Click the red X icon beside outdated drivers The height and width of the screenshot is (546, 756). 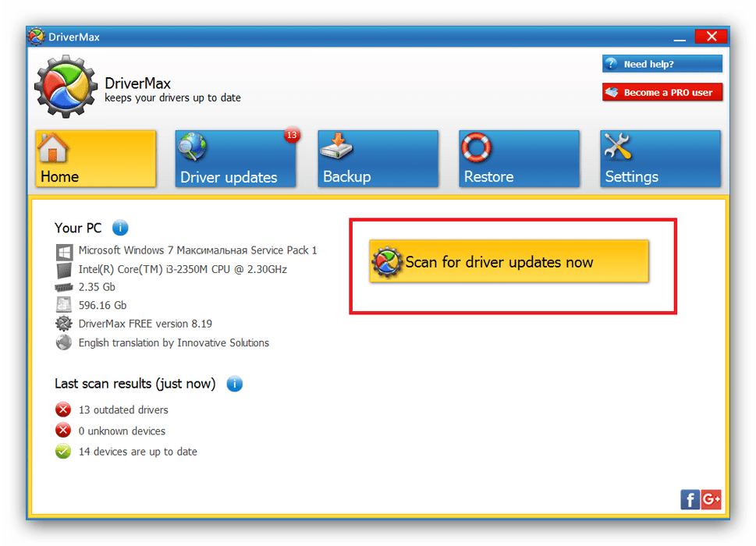pos(63,409)
